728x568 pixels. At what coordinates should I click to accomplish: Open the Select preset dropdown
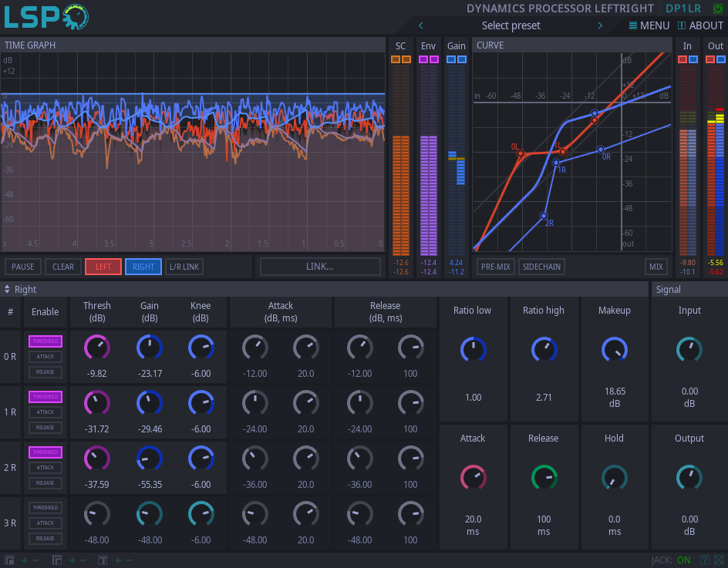coord(511,25)
